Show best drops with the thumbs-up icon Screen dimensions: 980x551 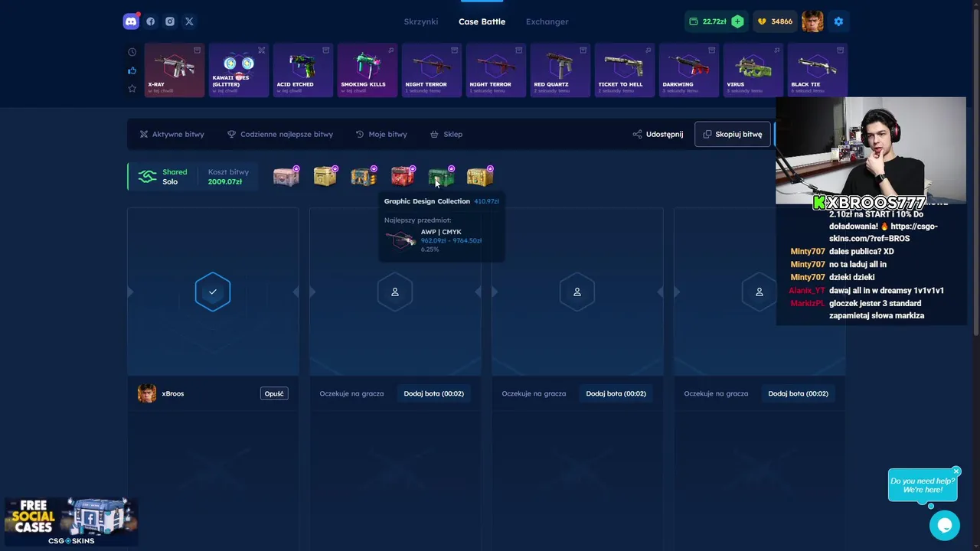pyautogui.click(x=132, y=70)
